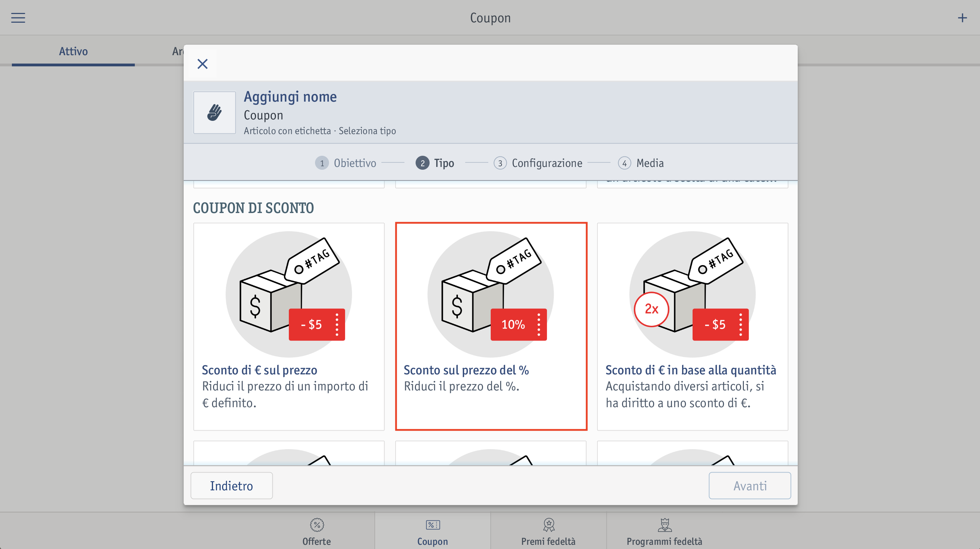Click 'COUPON DI SCONTO' section heading

(x=253, y=208)
